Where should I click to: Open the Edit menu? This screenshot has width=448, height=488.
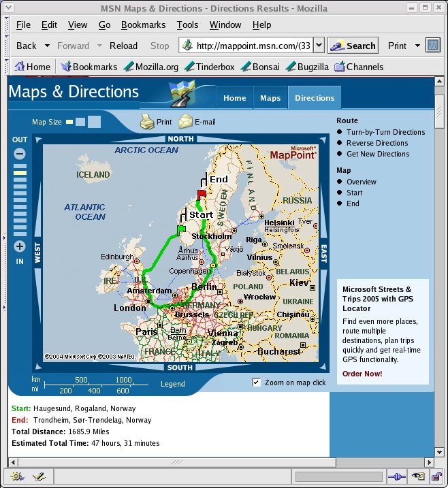49,25
